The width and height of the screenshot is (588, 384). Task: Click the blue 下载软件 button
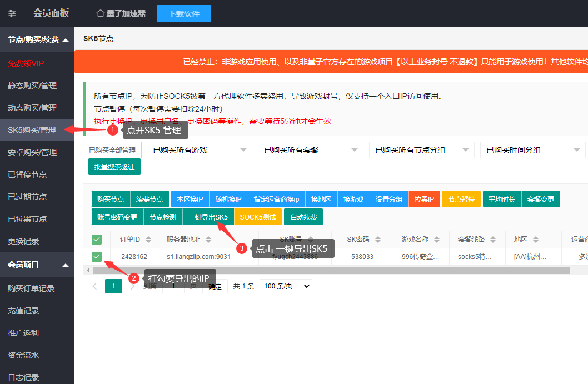point(183,13)
